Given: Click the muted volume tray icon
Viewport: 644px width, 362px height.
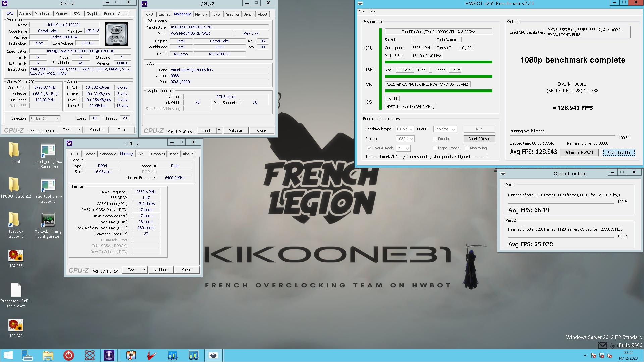Looking at the screenshot, I should (x=609, y=356).
